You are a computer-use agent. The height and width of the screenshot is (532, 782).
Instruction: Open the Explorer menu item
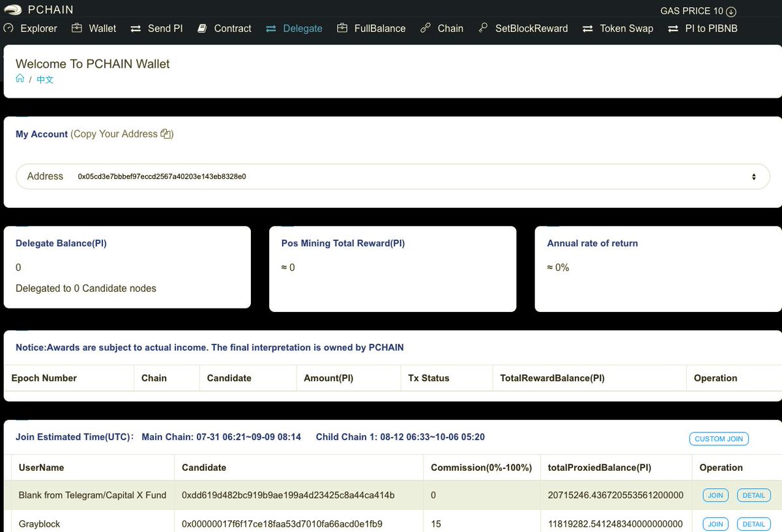tap(38, 29)
